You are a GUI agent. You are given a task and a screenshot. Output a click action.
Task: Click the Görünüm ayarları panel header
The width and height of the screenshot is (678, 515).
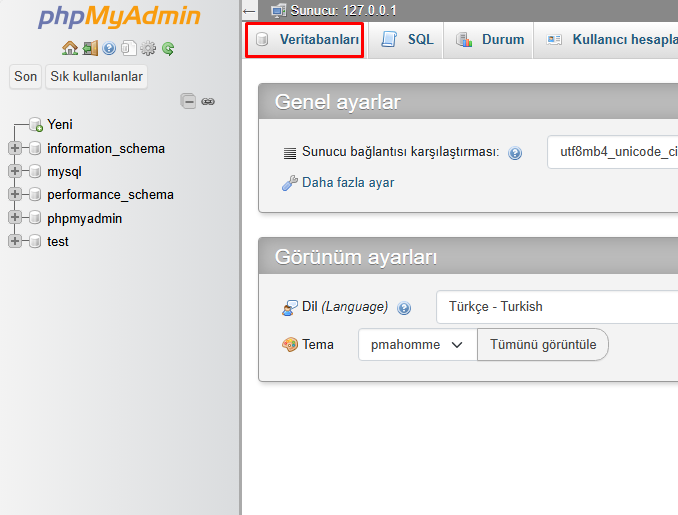[x=468, y=256]
